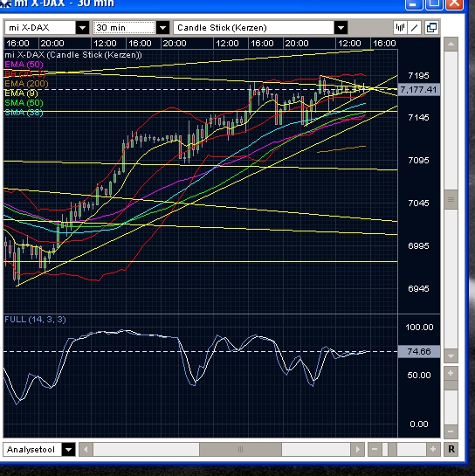Click the 6945 price axis label
The width and height of the screenshot is (475, 476).
(418, 289)
